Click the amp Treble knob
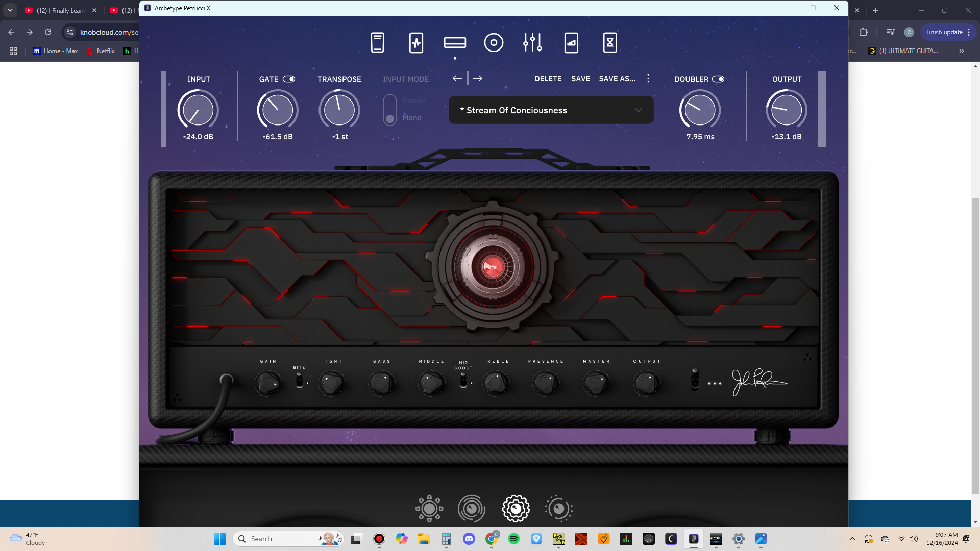Viewport: 980px width, 551px height. click(496, 384)
